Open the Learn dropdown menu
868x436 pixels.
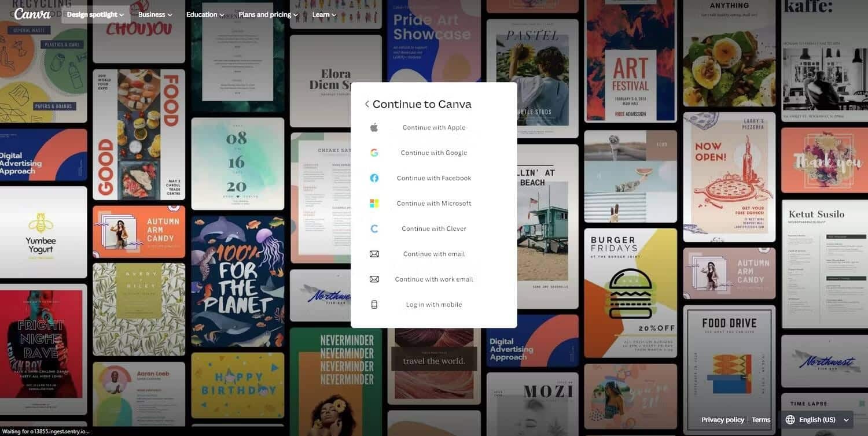pyautogui.click(x=324, y=14)
